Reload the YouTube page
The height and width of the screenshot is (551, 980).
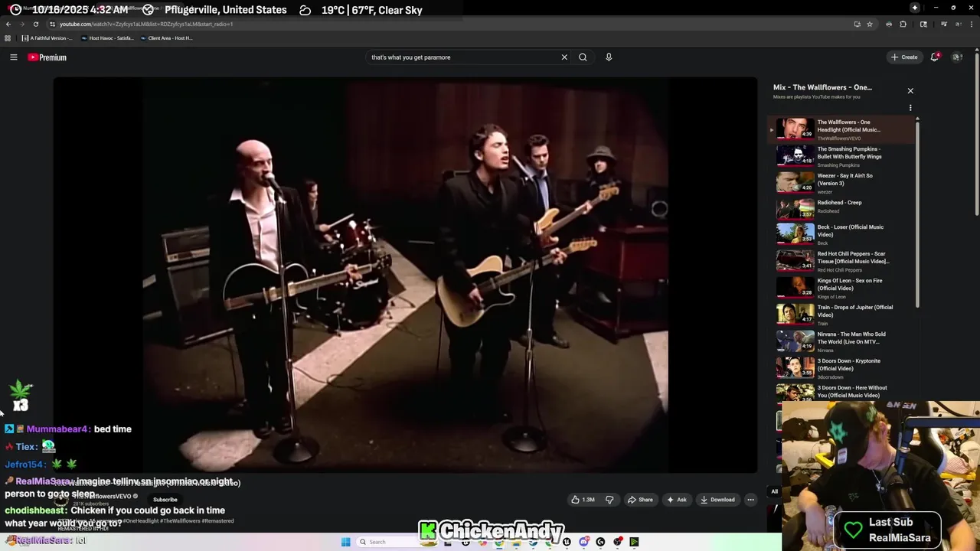tap(35, 24)
